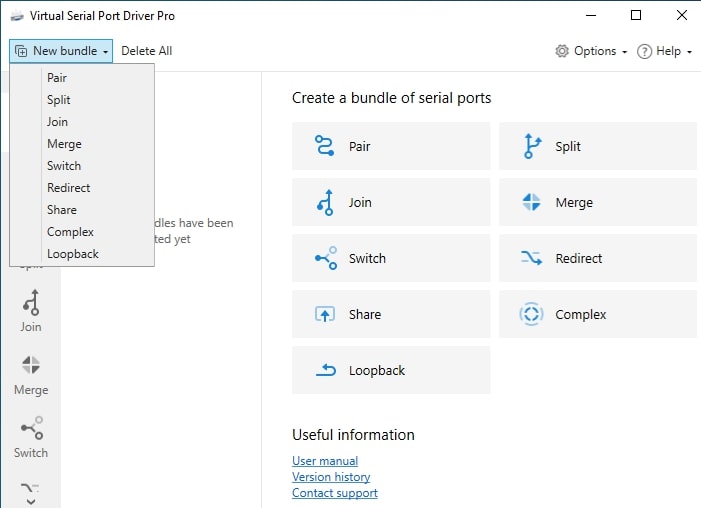Click the Join bundle icon in main panel

point(326,202)
